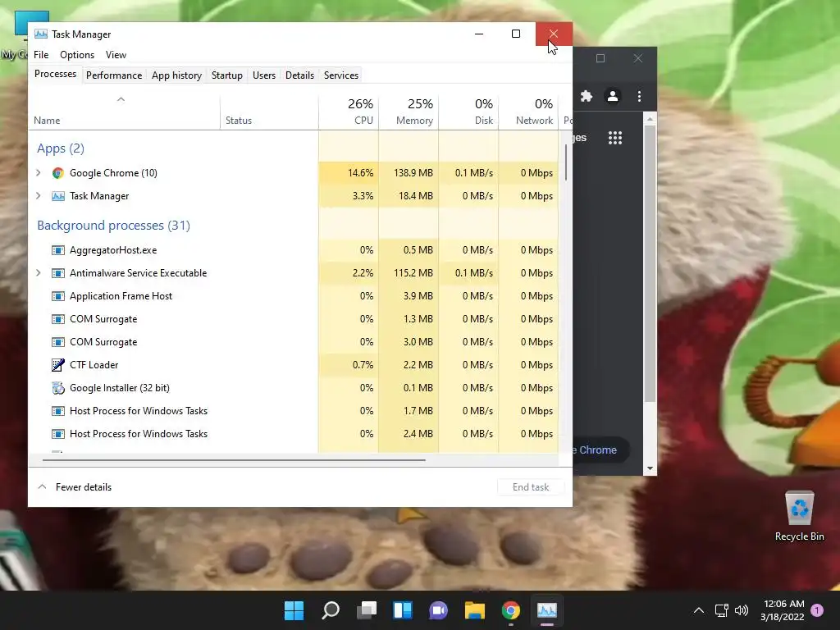The width and height of the screenshot is (840, 630).
Task: Click Chrome scrollbar up arrow
Action: click(650, 119)
